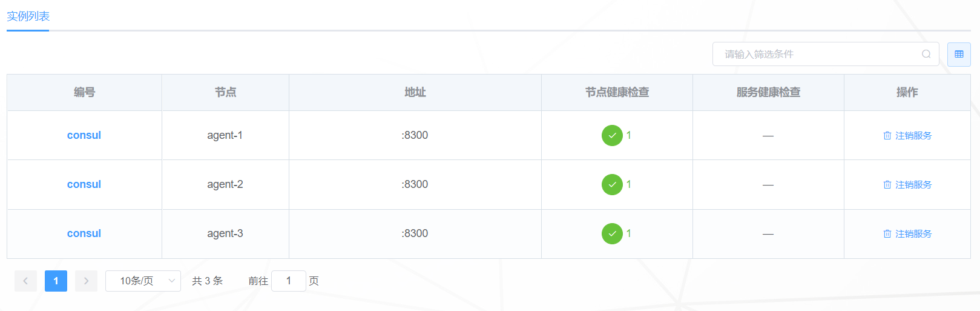The image size is (980, 311).
Task: Click the 前往 page jump input field
Action: pyautogui.click(x=289, y=281)
